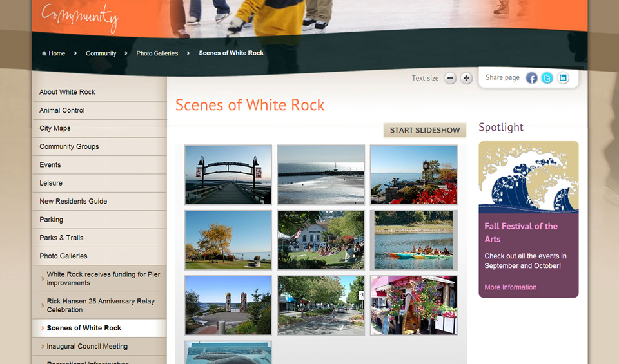Open Parks & Trails menu item
The width and height of the screenshot is (619, 364).
pos(99,238)
